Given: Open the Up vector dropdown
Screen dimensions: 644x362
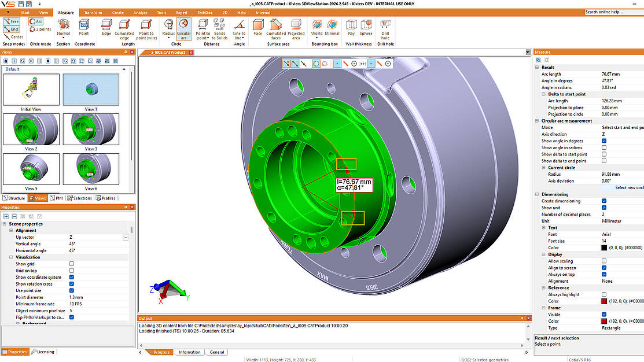Looking at the screenshot, I should point(126,237).
